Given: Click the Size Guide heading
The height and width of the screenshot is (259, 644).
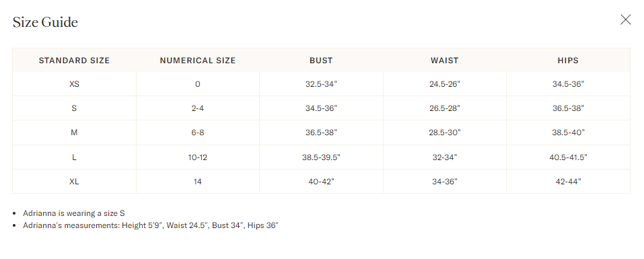Looking at the screenshot, I should [45, 22].
